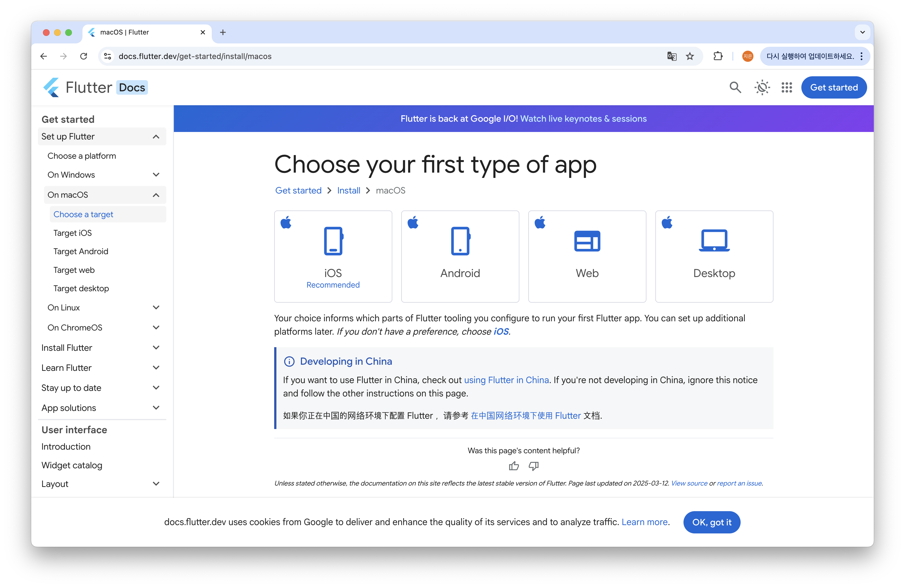Image resolution: width=905 pixels, height=588 pixels.
Task: Reload the page with refresh icon
Action: (x=84, y=56)
